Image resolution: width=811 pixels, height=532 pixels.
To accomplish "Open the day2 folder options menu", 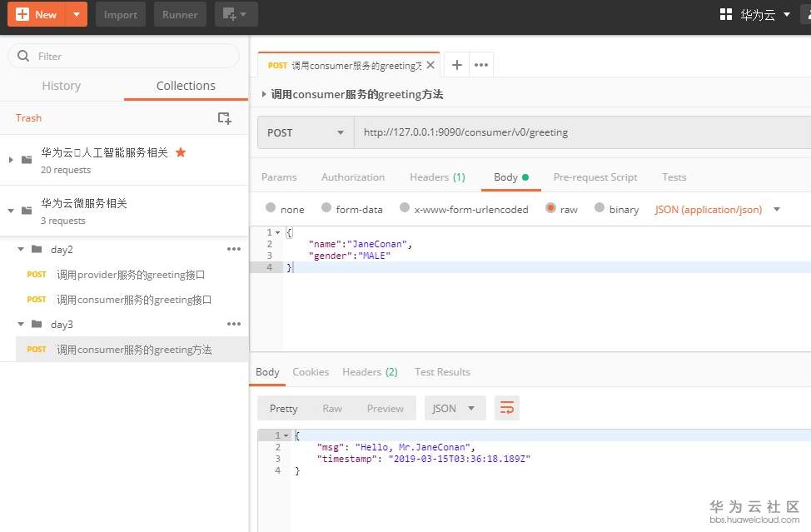I will coord(234,249).
